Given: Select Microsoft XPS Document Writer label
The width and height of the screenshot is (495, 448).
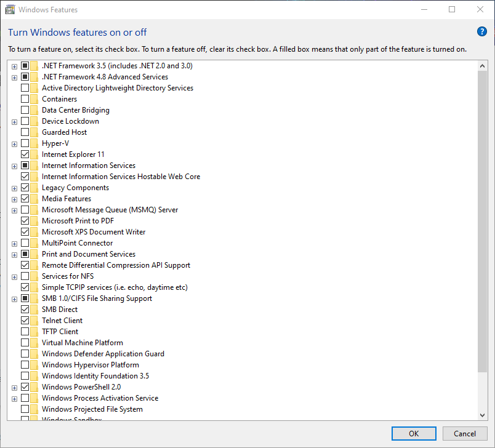Looking at the screenshot, I should (x=94, y=232).
